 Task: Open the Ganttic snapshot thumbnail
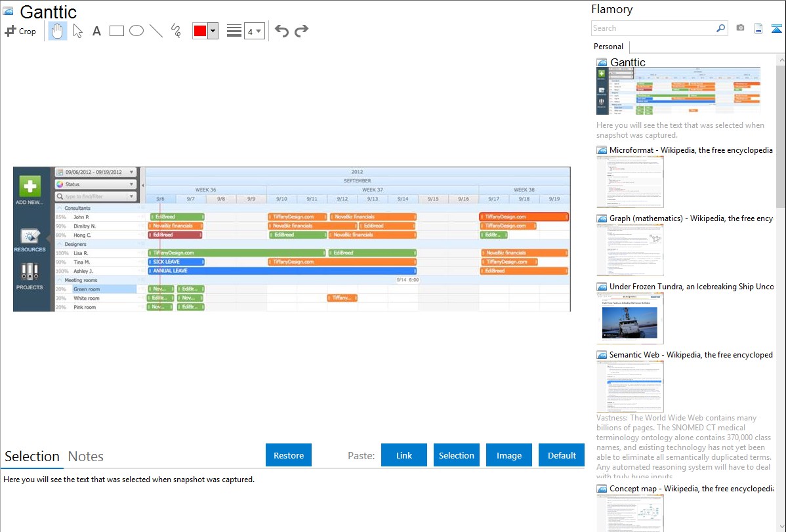click(678, 91)
